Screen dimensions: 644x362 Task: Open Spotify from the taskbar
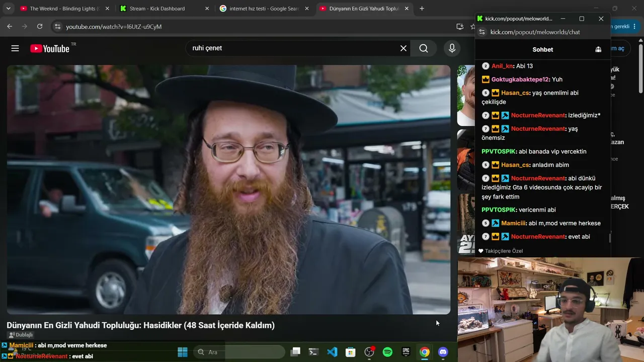pyautogui.click(x=387, y=352)
